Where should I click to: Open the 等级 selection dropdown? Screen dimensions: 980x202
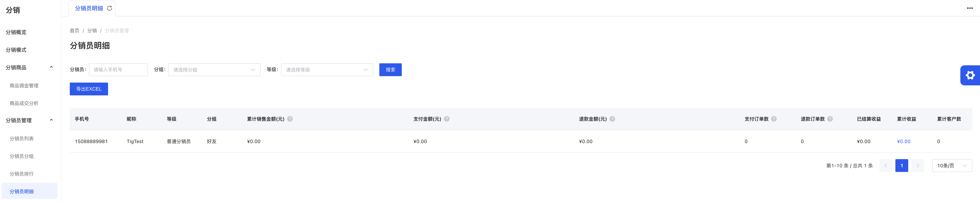(327, 70)
